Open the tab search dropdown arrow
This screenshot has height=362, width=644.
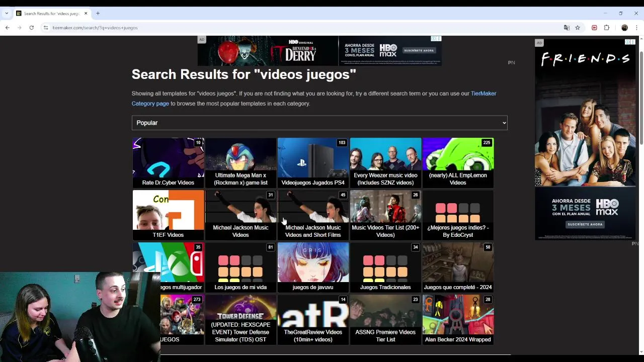click(x=7, y=14)
